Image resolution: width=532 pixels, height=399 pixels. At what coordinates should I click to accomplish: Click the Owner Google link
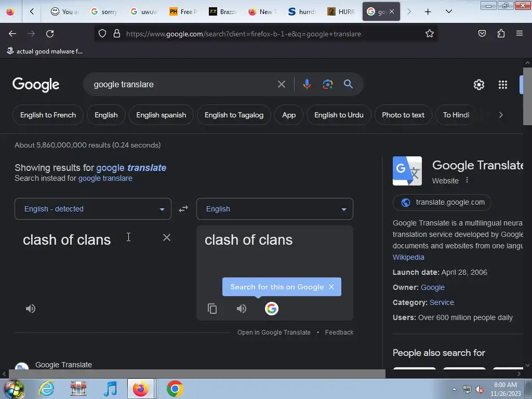coord(433,287)
